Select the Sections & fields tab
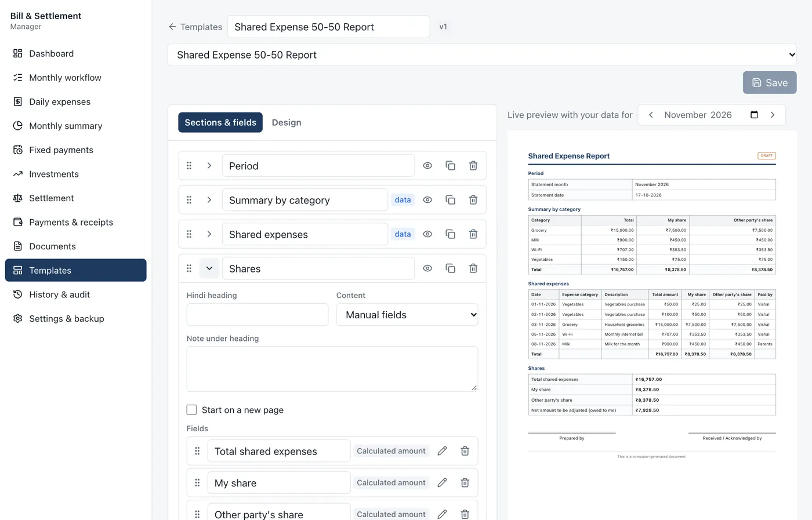 pos(220,122)
